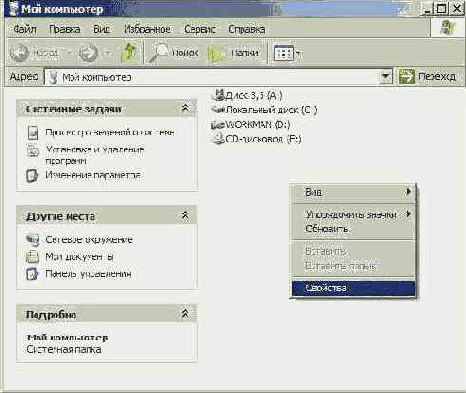Click the My Computer icon in title bar
The image size is (466, 393).
pos(13,9)
